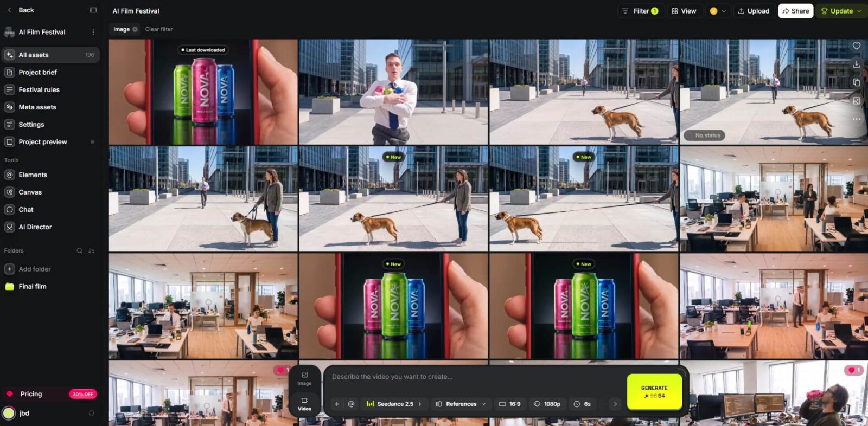Click the All assets sparkle icon
The image size is (868, 426).
(x=9, y=55)
